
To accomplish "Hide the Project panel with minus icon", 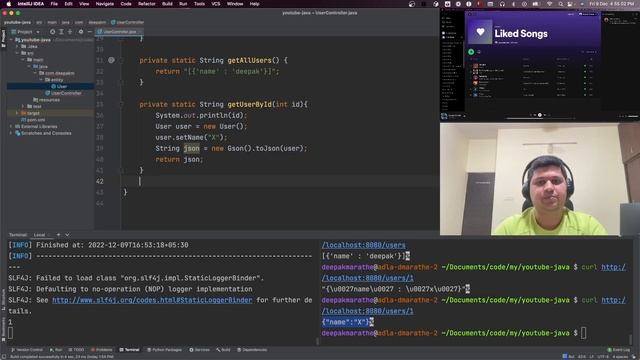I will click(x=89, y=31).
